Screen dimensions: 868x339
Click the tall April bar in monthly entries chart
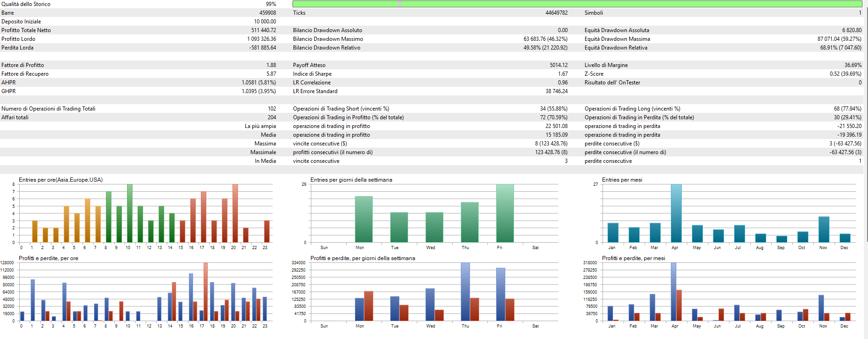click(676, 213)
